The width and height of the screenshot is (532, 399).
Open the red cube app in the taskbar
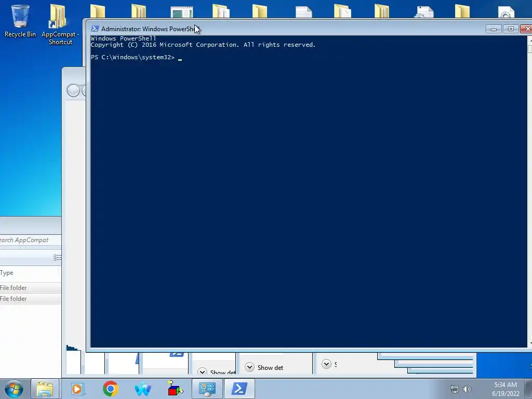175,389
